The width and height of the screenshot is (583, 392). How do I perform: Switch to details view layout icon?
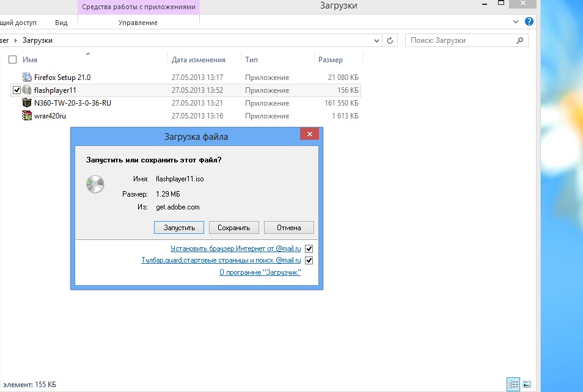coord(513,384)
